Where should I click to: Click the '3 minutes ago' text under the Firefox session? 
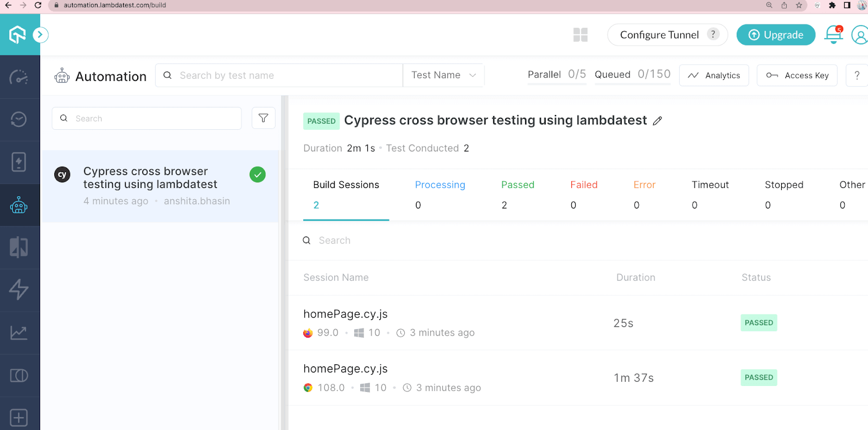442,333
